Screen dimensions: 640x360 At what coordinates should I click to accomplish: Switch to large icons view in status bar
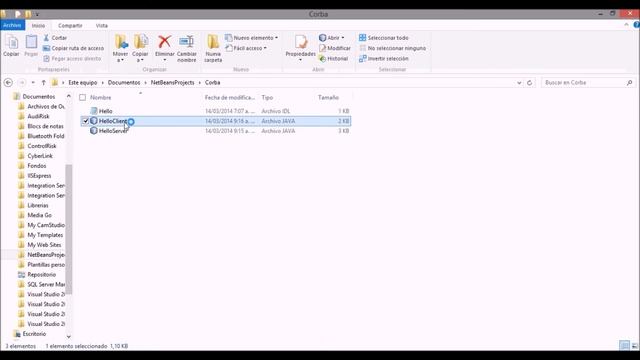click(x=635, y=346)
